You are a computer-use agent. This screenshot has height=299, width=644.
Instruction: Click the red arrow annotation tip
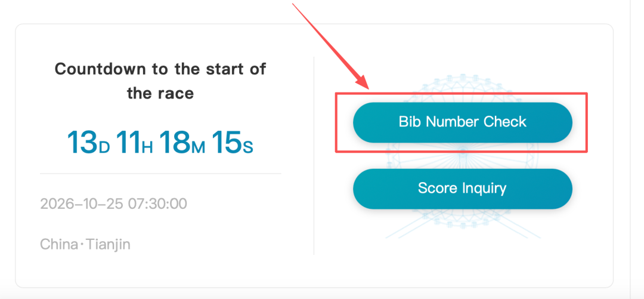pos(367,85)
